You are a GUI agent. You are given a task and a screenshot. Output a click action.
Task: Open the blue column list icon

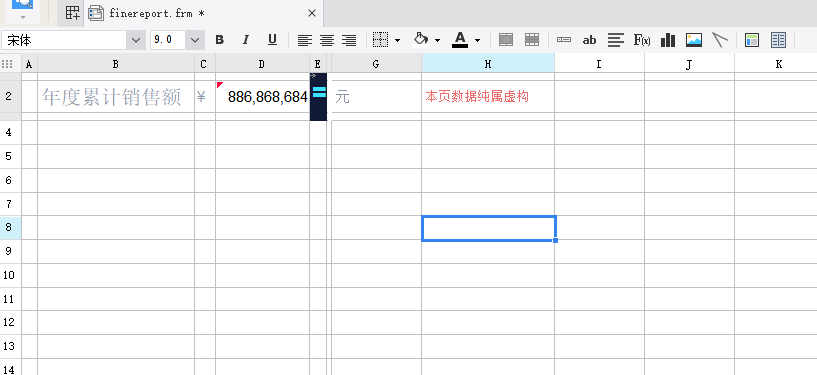[x=778, y=40]
